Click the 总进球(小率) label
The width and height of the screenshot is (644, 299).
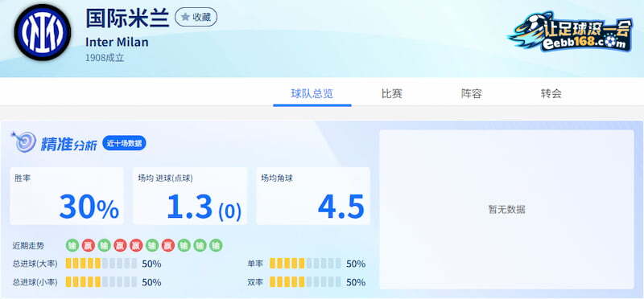coord(35,283)
